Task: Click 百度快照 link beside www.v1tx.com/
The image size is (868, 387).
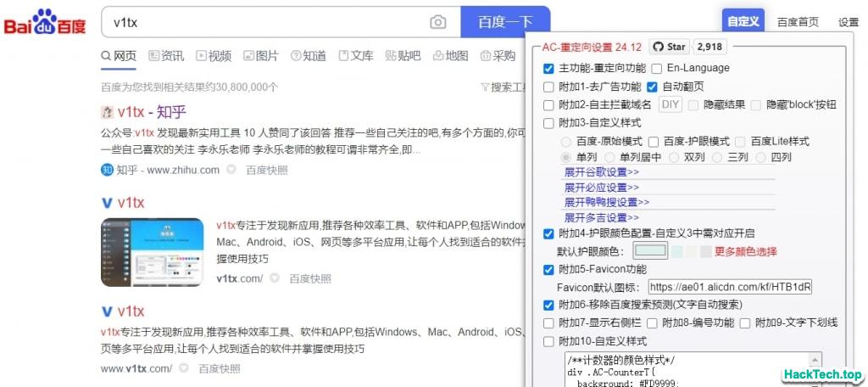Action: click(220, 368)
